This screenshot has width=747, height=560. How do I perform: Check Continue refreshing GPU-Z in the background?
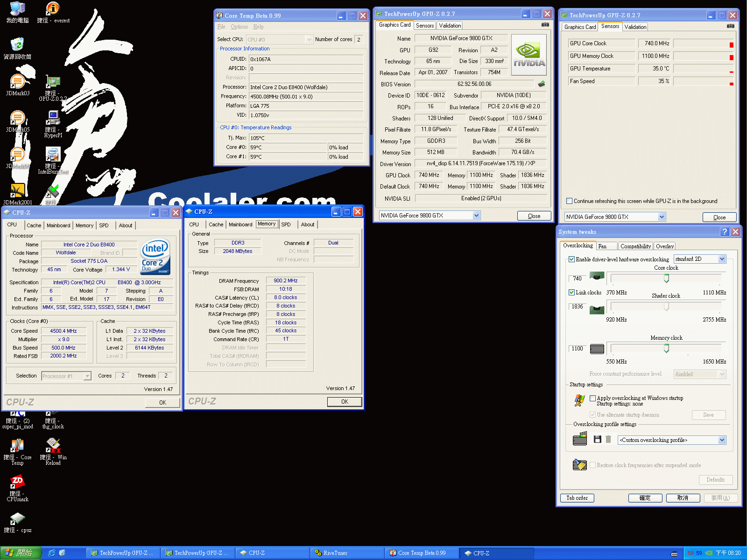pos(569,201)
